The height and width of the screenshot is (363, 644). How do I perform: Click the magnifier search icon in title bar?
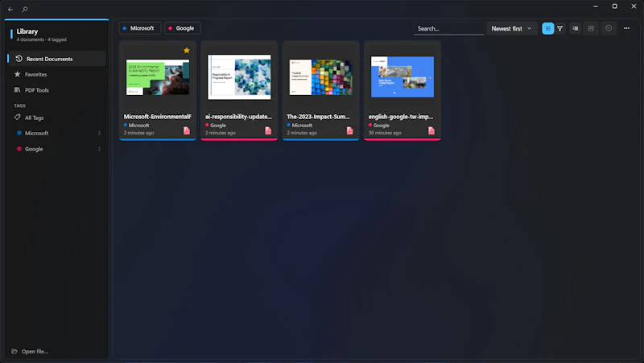[x=25, y=9]
